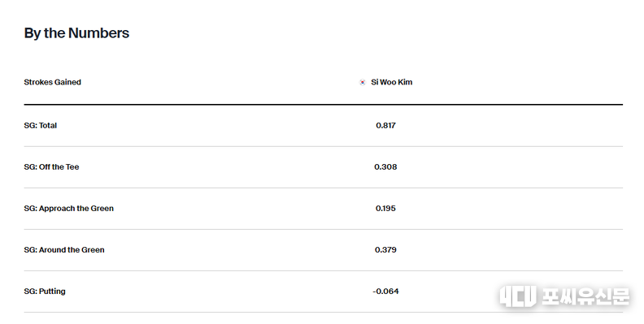Viewport: 644px width, 324px height.
Task: Click the SG: Putting row label
Action: click(x=45, y=292)
